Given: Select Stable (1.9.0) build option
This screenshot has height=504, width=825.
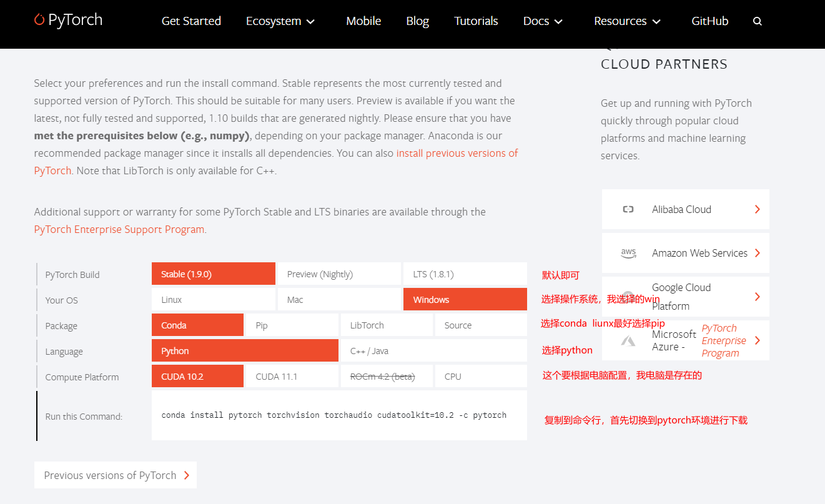Looking at the screenshot, I should click(214, 274).
